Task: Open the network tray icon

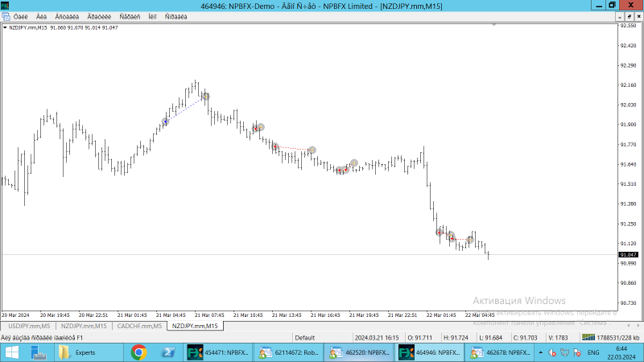Action: [565, 352]
